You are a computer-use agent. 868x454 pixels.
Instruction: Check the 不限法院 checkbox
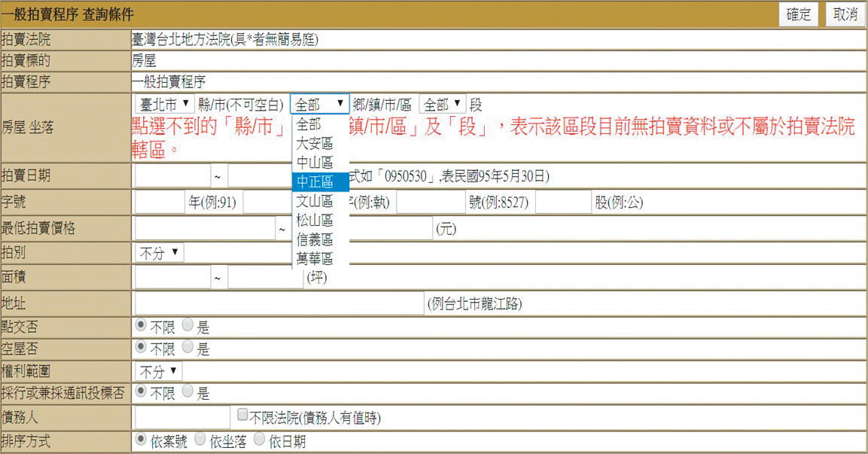click(x=242, y=414)
